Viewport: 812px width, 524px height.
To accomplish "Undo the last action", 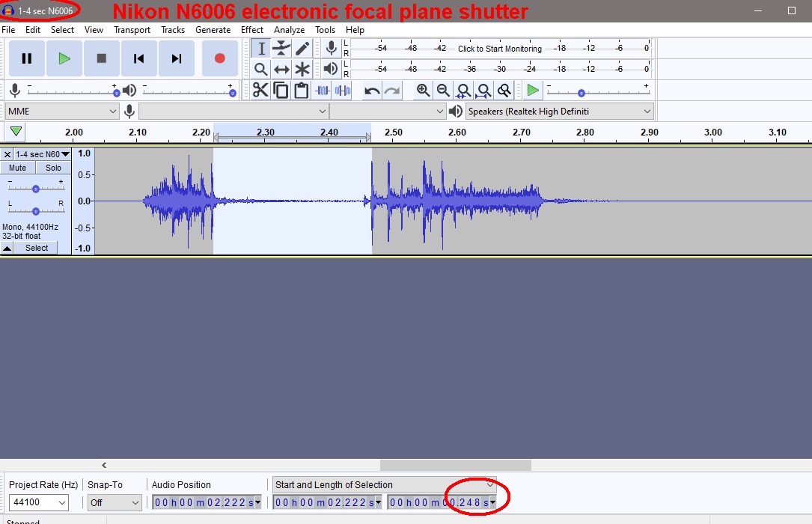I will click(x=372, y=91).
